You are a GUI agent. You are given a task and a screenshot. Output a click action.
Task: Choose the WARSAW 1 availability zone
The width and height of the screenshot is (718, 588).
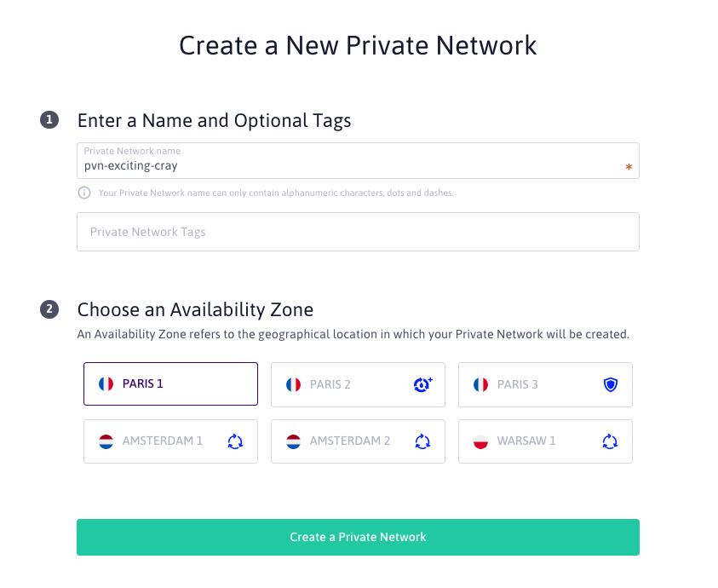click(545, 441)
